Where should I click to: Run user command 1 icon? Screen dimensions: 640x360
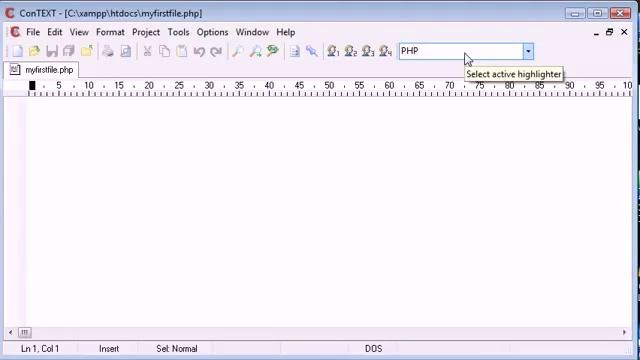click(x=333, y=51)
